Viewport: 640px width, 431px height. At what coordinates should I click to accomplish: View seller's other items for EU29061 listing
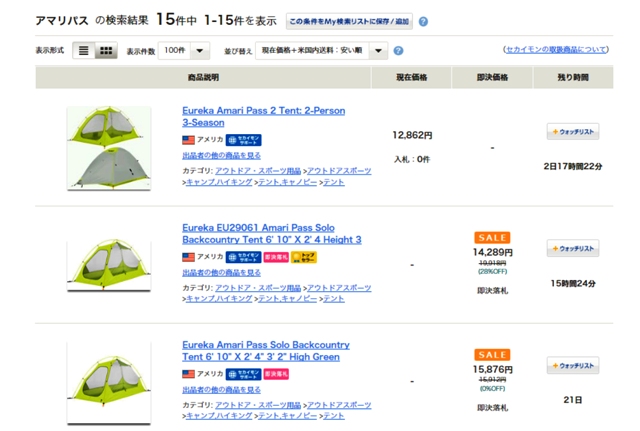(x=221, y=272)
